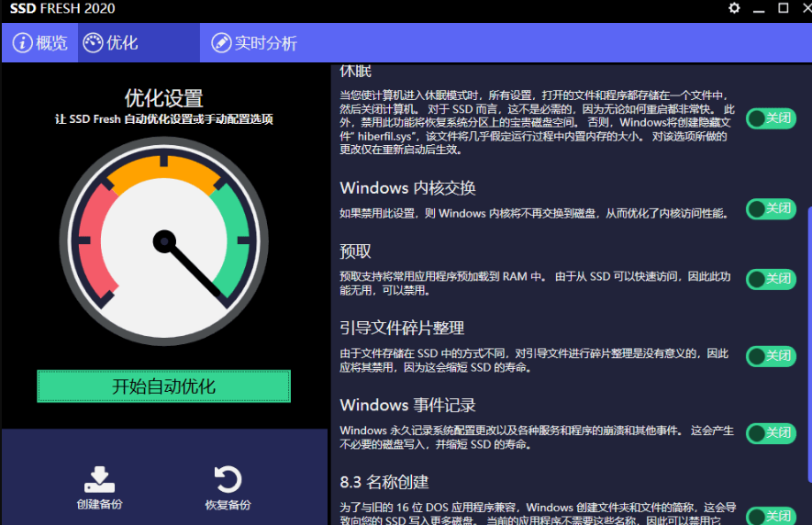Open the 实时分析 tab

click(x=254, y=42)
